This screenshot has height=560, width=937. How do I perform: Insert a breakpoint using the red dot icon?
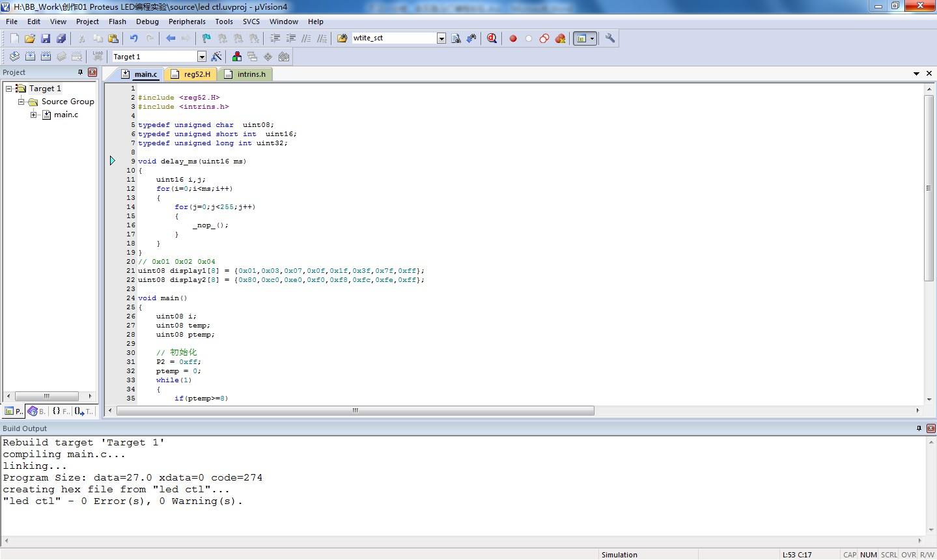(513, 38)
